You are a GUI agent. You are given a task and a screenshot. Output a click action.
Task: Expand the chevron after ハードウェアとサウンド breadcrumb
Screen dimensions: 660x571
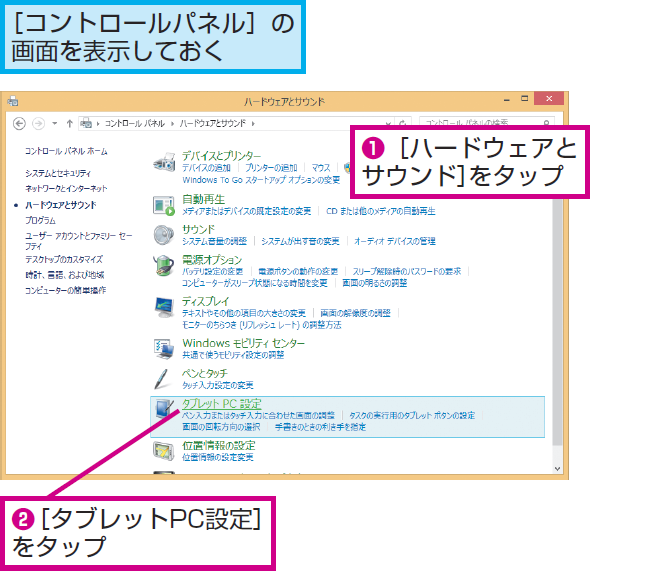click(x=253, y=123)
